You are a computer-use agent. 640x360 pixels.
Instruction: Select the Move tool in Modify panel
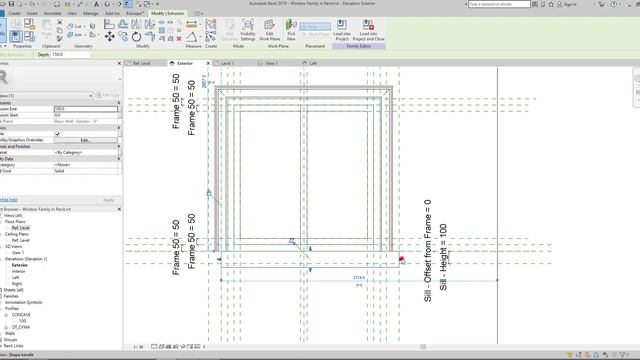[109, 37]
